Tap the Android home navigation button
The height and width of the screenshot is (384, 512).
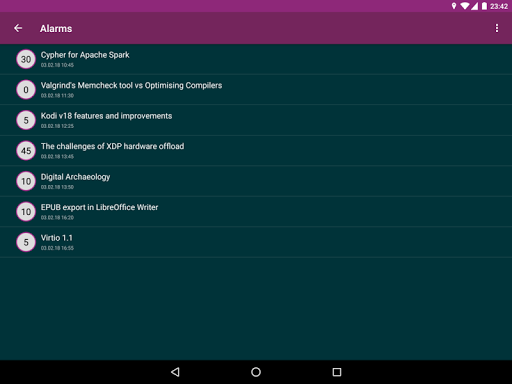(256, 372)
